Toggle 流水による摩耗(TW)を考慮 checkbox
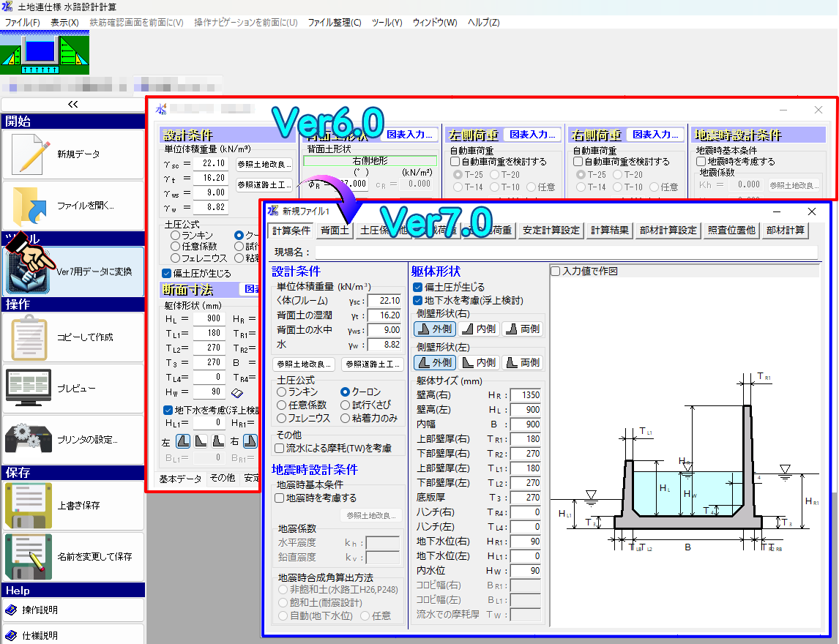The height and width of the screenshot is (644, 839). coord(280,448)
